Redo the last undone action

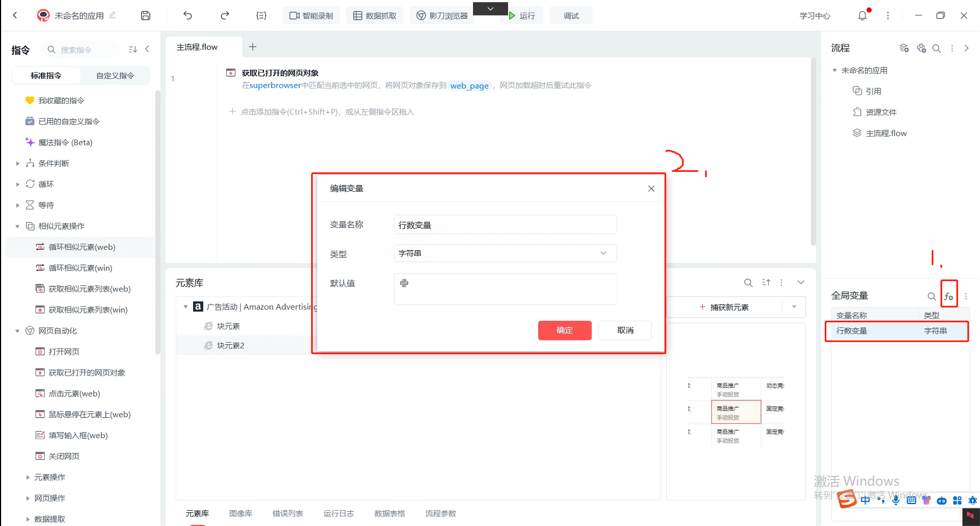click(224, 15)
